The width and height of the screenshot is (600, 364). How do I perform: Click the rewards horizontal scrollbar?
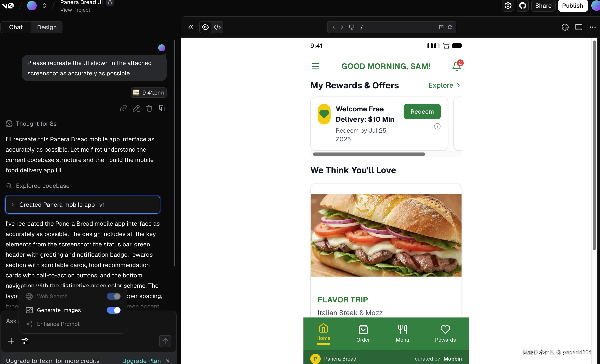click(x=369, y=154)
